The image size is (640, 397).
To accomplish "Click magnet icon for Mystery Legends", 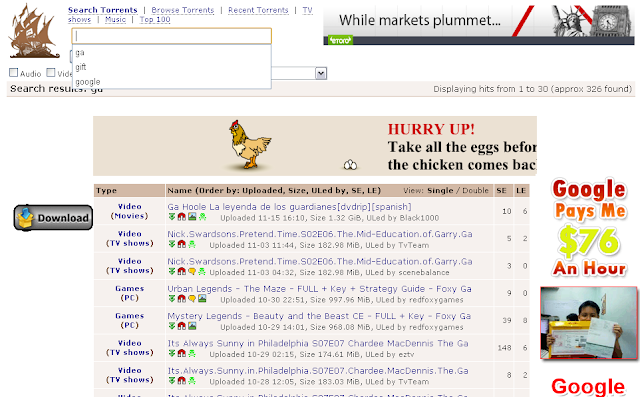I will 182,326.
